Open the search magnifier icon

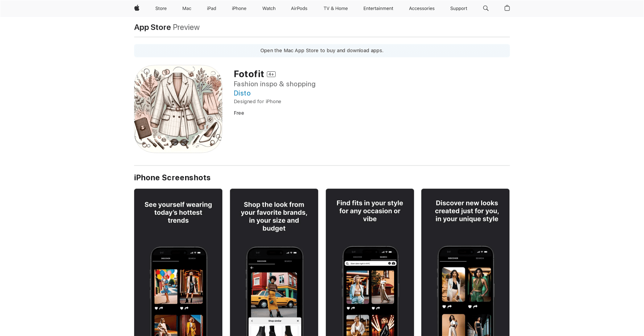coord(486,8)
